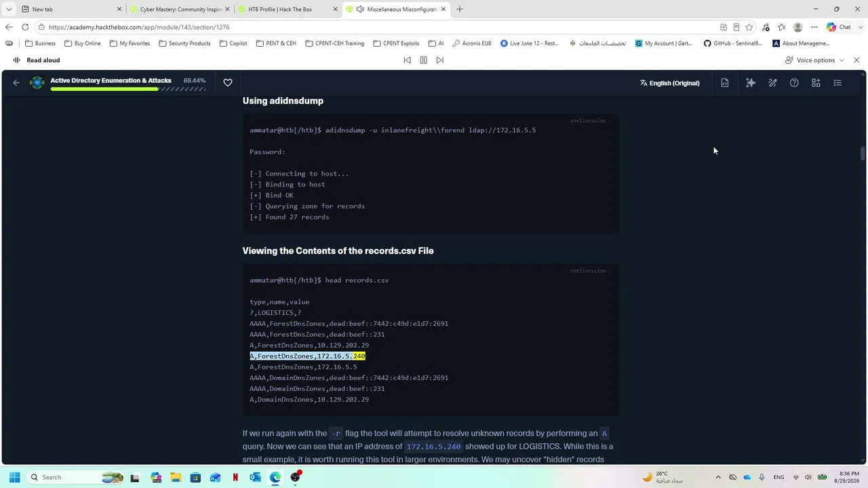
Task: Change language from English (Original)
Action: (669, 83)
